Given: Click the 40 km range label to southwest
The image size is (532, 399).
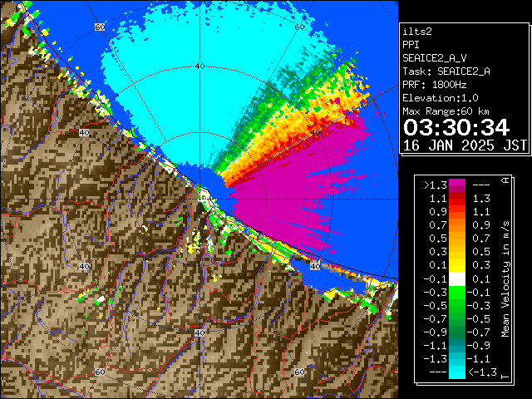Looking at the screenshot, I should [84, 266].
